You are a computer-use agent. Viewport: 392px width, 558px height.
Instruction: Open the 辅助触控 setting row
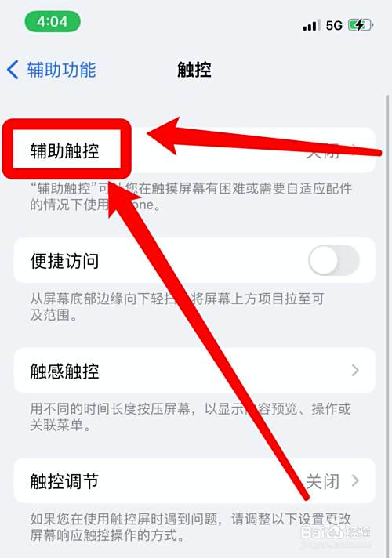(194, 150)
